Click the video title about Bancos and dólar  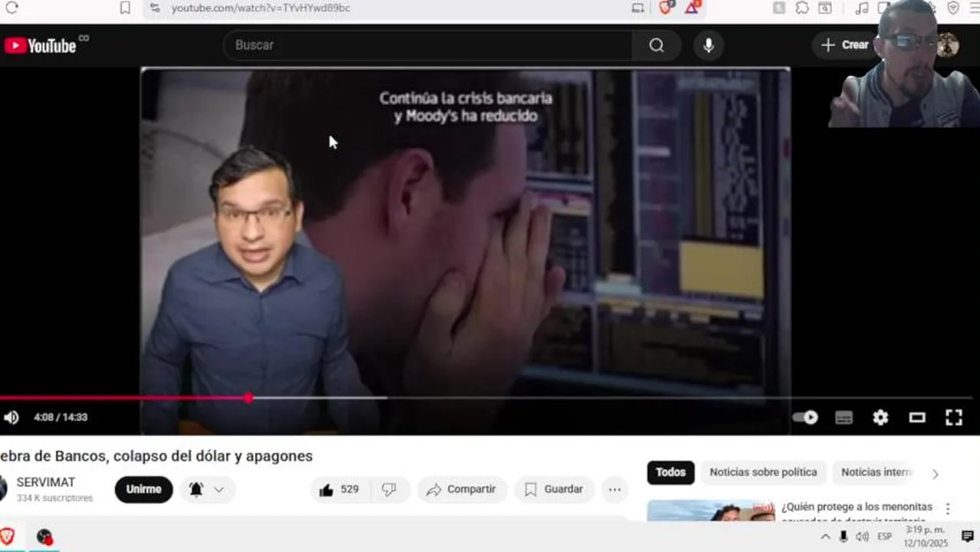tap(156, 456)
